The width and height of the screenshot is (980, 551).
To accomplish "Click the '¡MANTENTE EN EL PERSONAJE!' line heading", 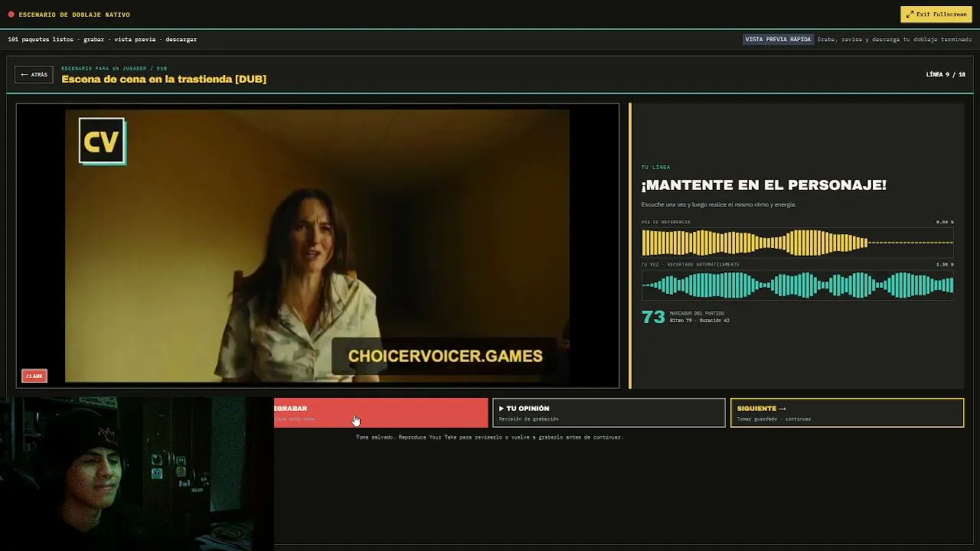I will 763,184.
